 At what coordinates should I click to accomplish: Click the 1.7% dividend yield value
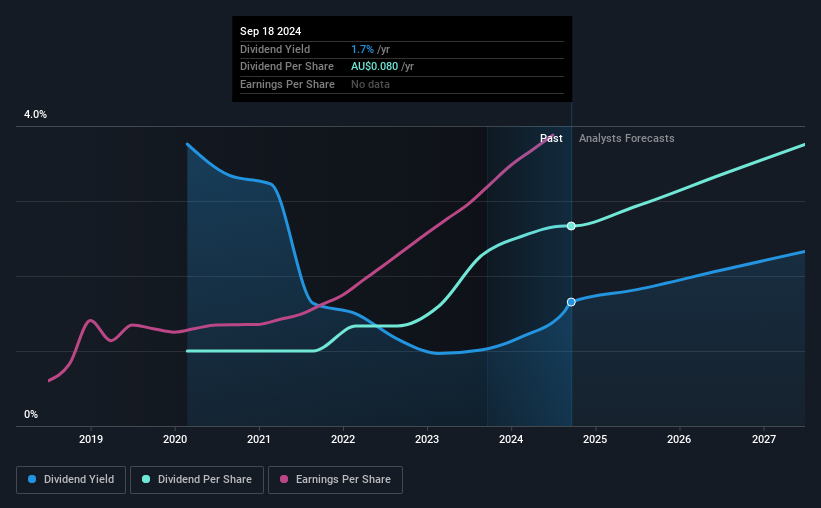click(362, 49)
